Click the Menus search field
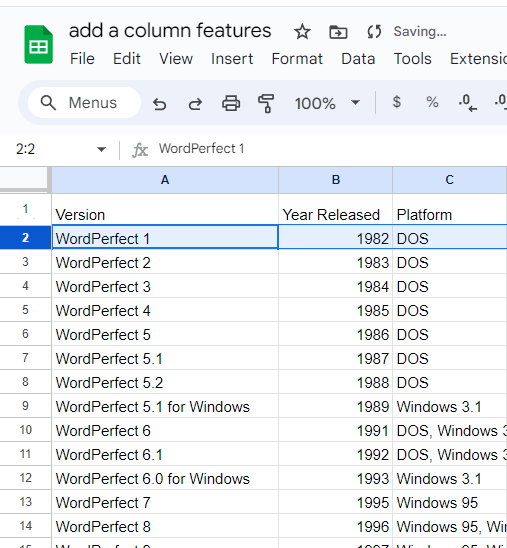This screenshot has height=548, width=507. click(x=85, y=103)
